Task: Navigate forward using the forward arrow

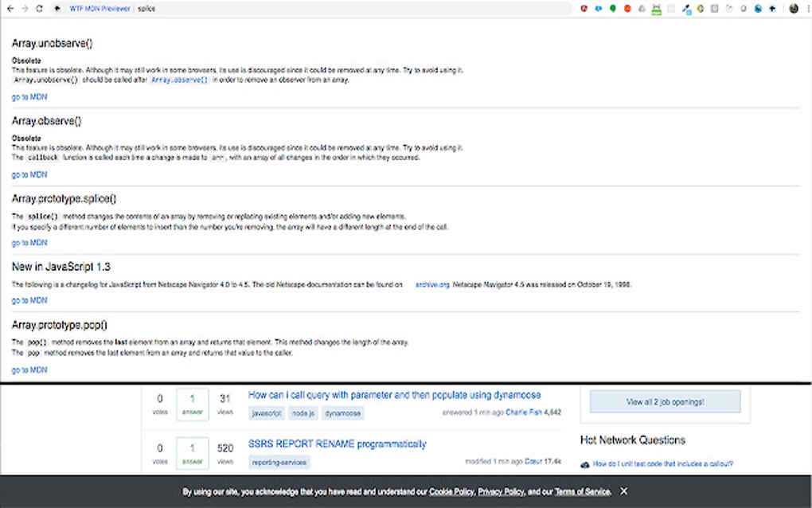Action: point(25,9)
